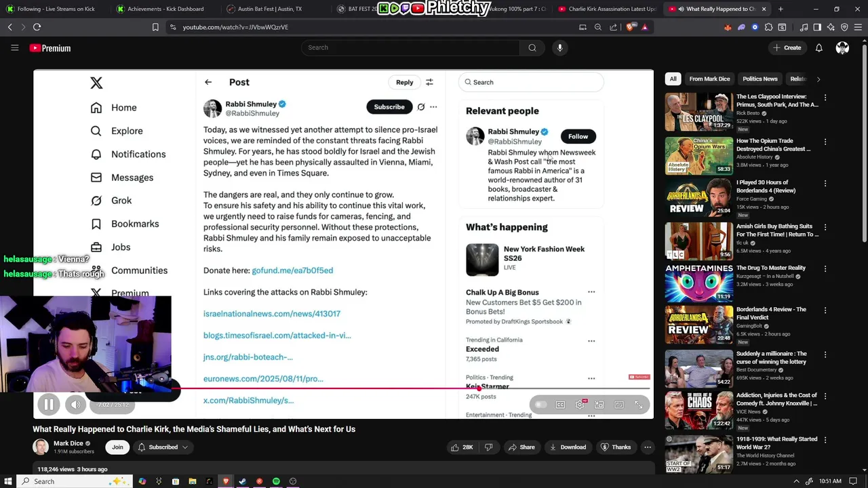Like the video with 28K thumbs up
This screenshot has width=868, height=488.
pos(462,447)
